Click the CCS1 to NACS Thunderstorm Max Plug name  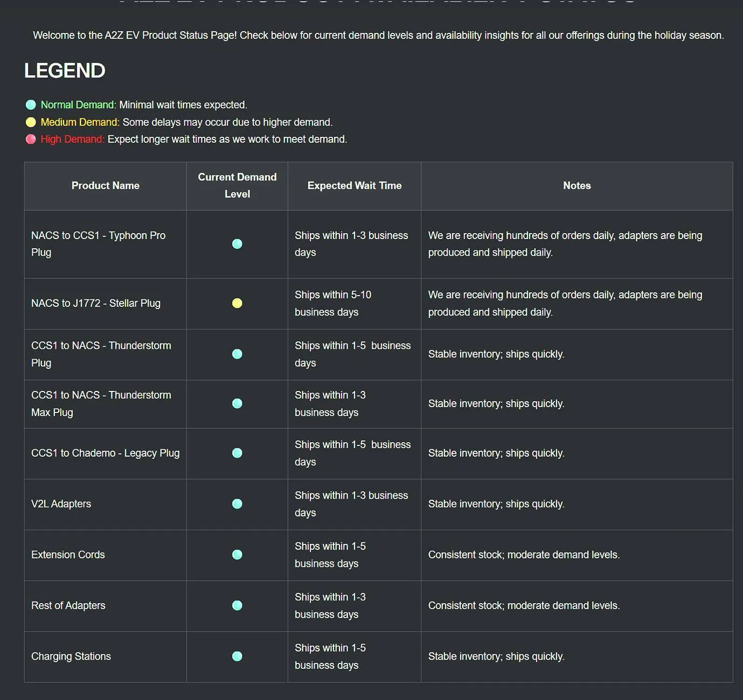tap(101, 404)
